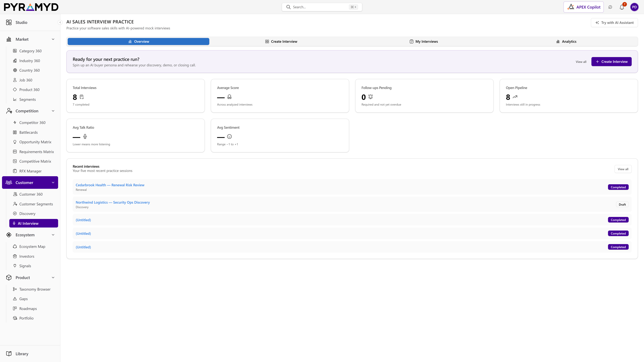Open the PD user avatar menu
Screen dimensions: 644x362
tap(634, 7)
